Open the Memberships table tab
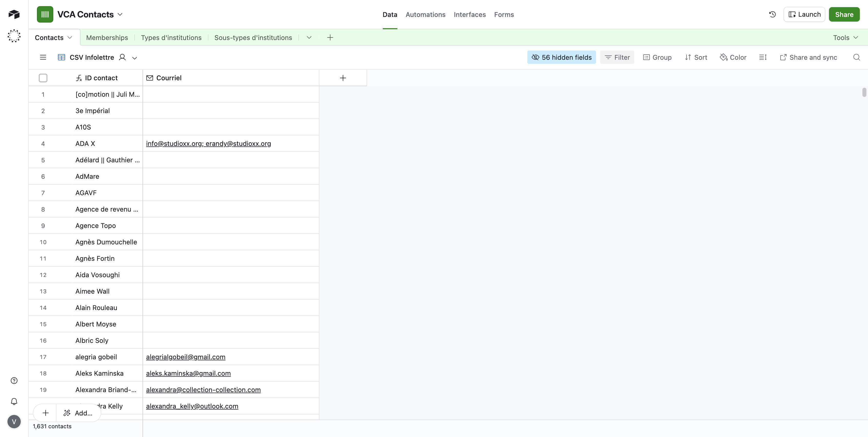The image size is (868, 437). (x=107, y=37)
